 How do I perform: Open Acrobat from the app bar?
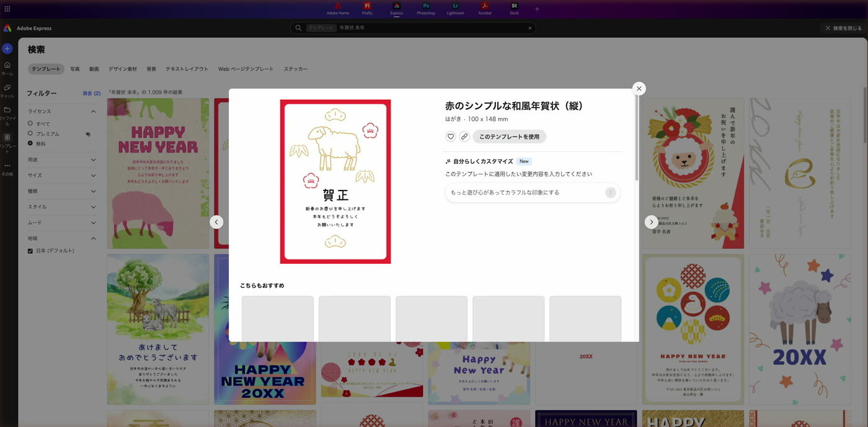click(x=485, y=9)
